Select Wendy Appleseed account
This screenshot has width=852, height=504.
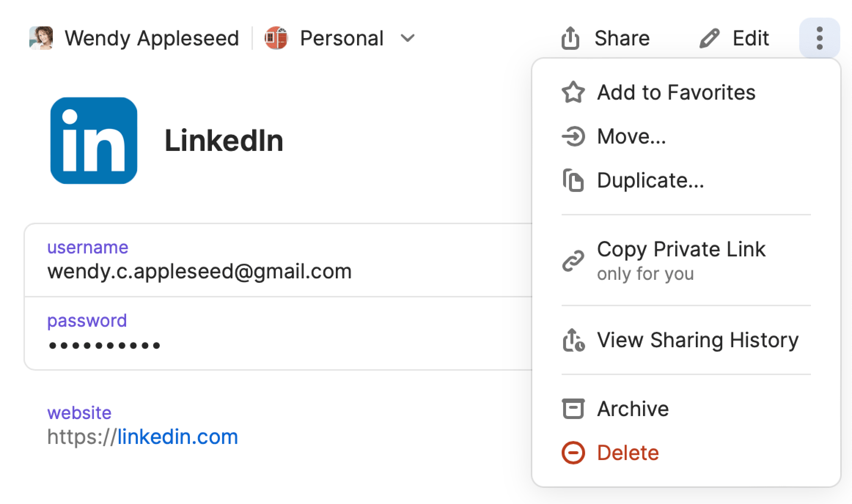click(x=134, y=38)
